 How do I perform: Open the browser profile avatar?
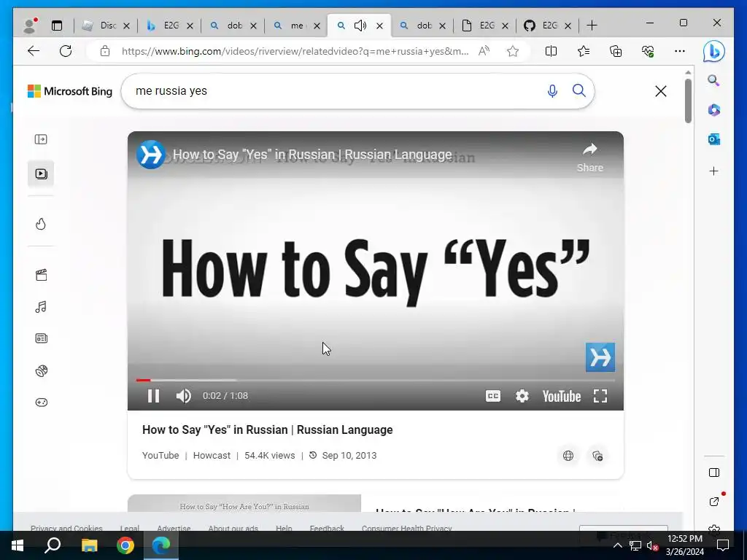(x=29, y=26)
